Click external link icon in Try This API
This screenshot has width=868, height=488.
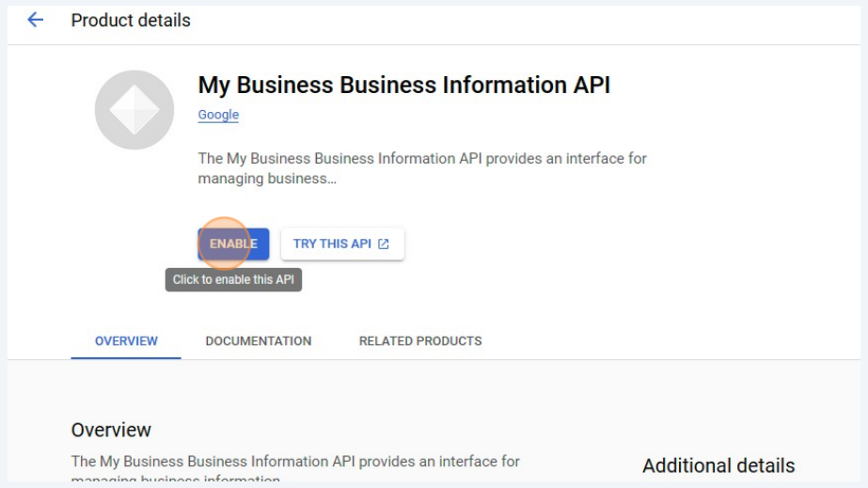(x=383, y=244)
